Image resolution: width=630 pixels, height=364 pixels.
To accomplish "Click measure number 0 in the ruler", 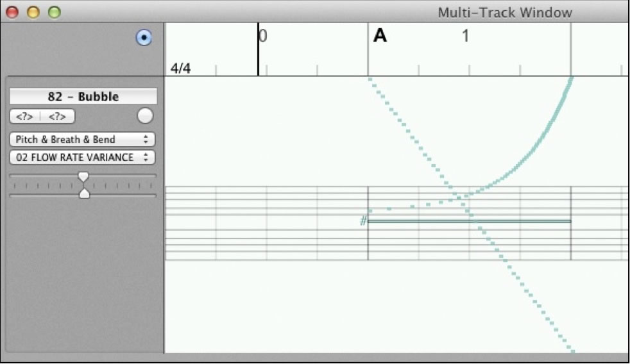I will [x=263, y=36].
